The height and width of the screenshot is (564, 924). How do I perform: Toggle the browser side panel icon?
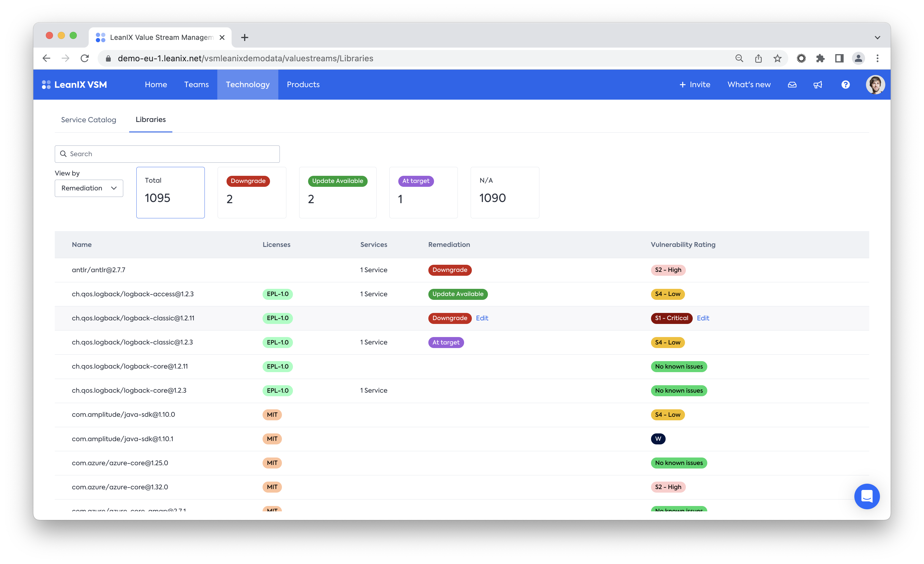click(x=839, y=59)
